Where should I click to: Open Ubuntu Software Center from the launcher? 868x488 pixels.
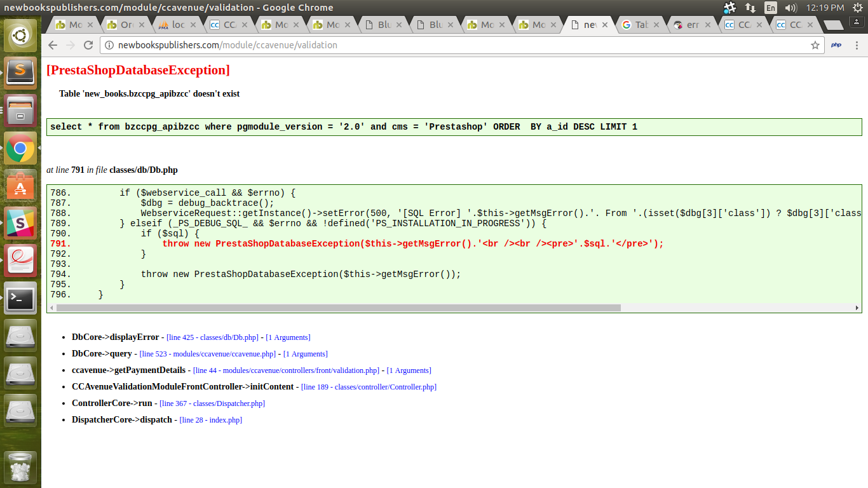(x=20, y=186)
